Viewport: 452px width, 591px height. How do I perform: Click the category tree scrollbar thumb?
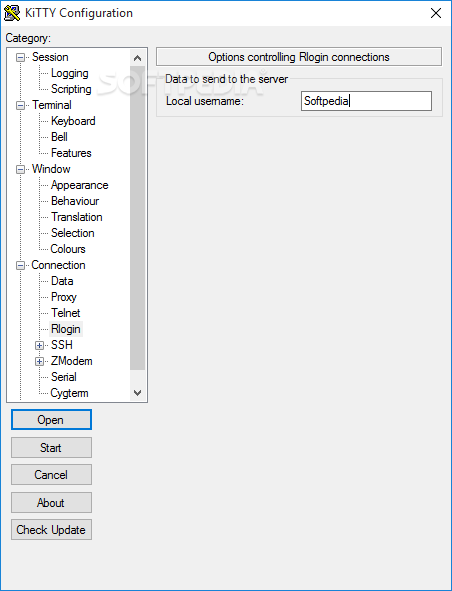(x=138, y=218)
